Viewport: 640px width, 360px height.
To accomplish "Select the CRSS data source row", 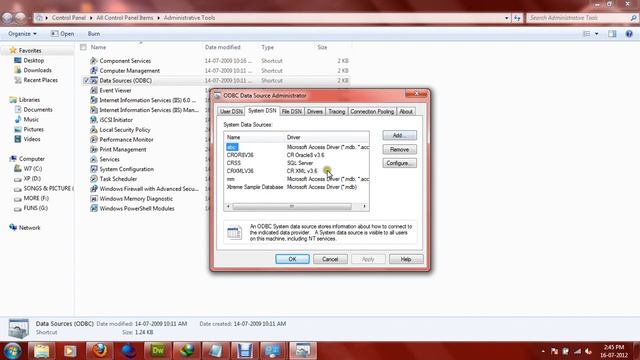I will click(297, 163).
